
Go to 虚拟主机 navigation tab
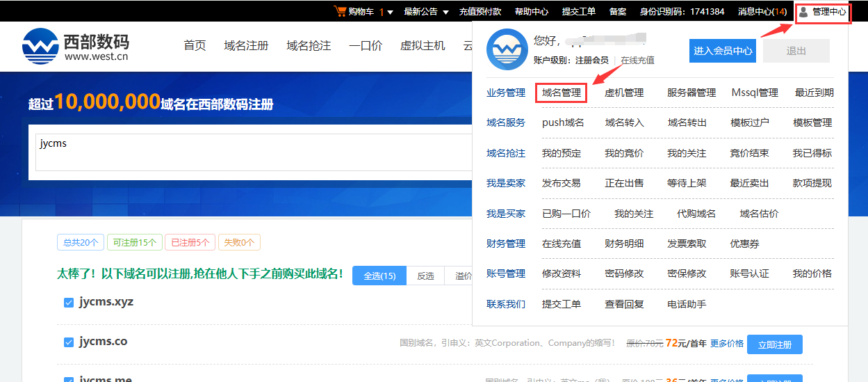click(423, 46)
